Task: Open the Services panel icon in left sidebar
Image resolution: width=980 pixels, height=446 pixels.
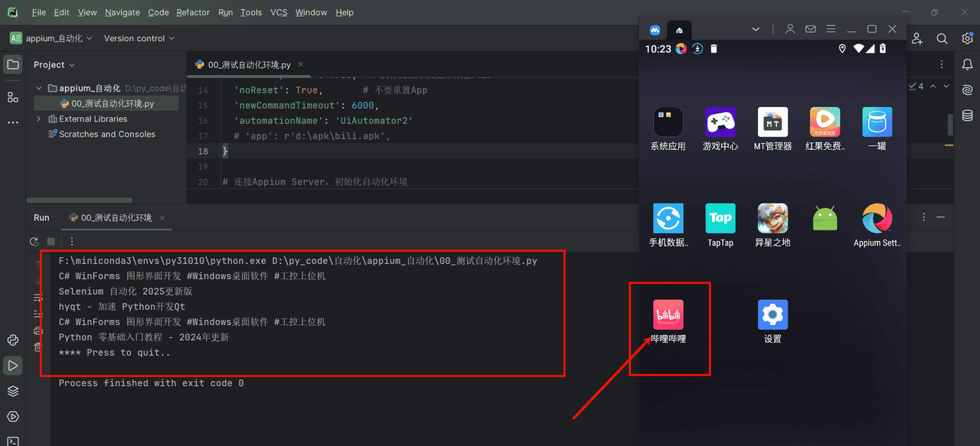Action: [x=12, y=391]
